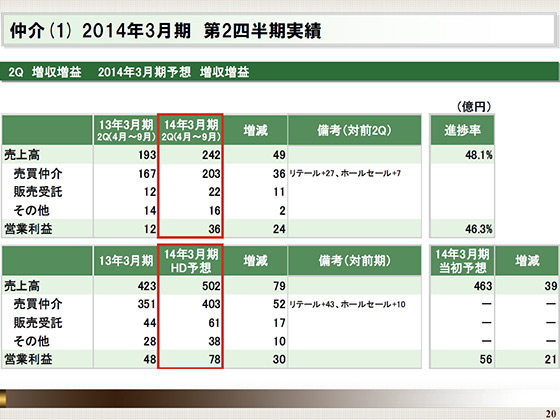
Task: Click 売上高 value 242 in 2Q table
Action: [211, 155]
